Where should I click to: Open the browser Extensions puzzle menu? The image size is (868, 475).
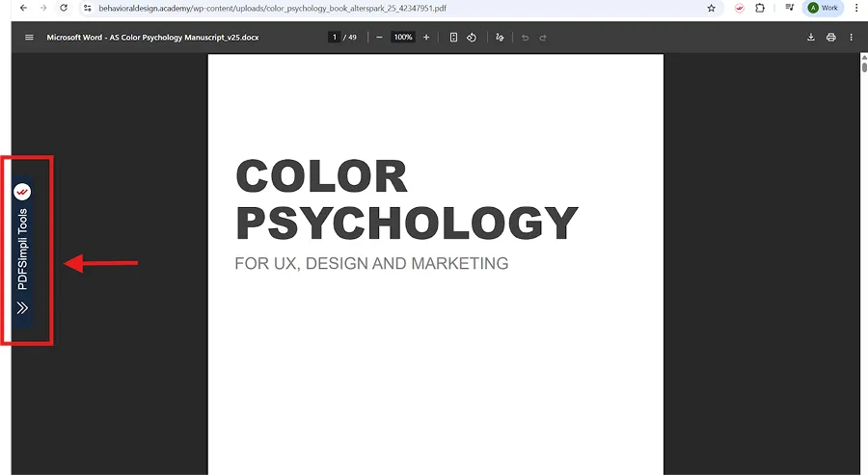(x=760, y=8)
